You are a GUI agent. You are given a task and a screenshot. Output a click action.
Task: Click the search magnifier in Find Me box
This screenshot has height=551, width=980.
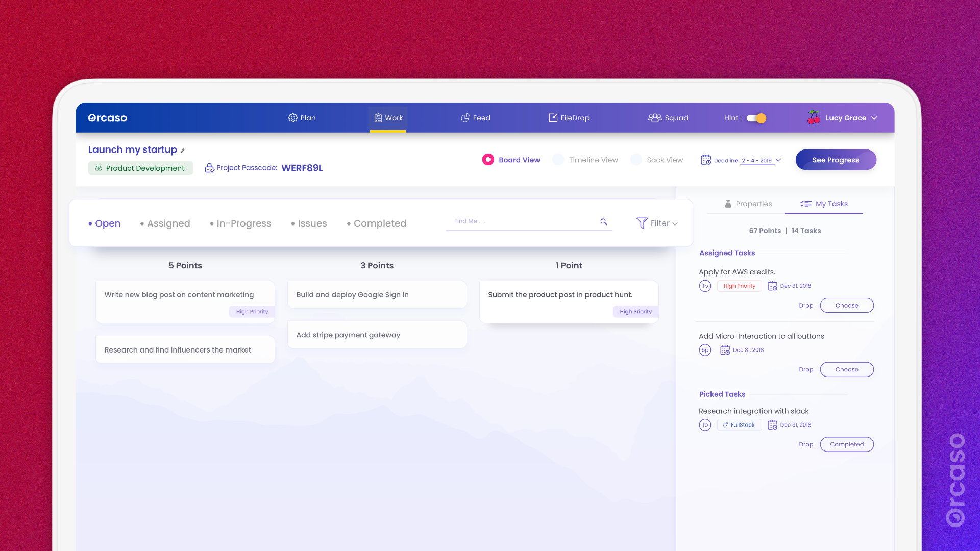point(604,222)
